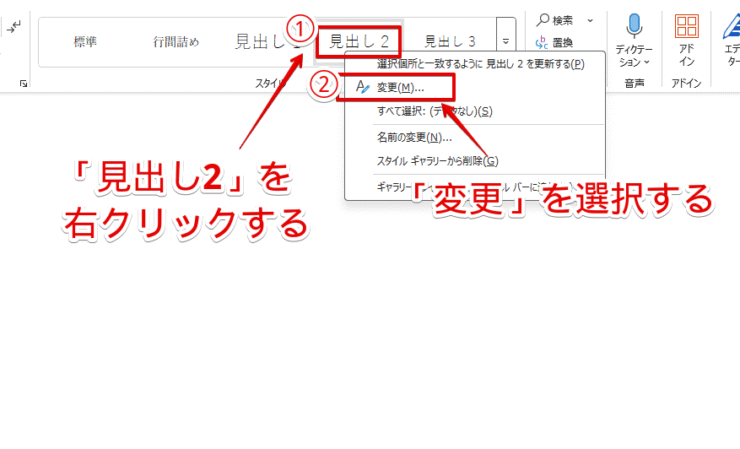Select the 見出し 3 style
The height and width of the screenshot is (449, 740).
click(449, 42)
